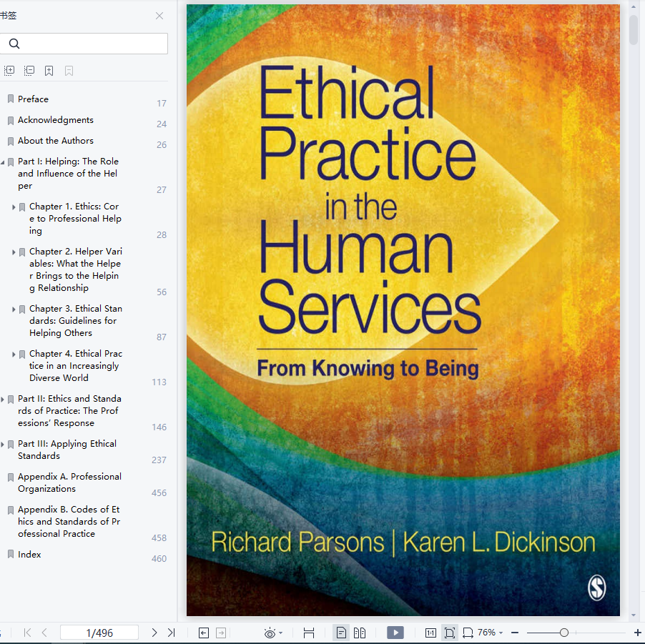Go to next page arrow

[154, 633]
